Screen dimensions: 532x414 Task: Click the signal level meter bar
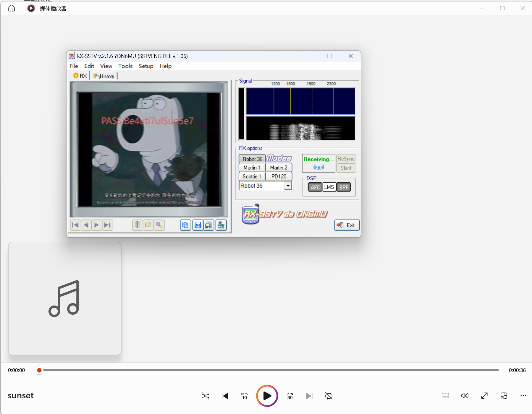point(242,114)
